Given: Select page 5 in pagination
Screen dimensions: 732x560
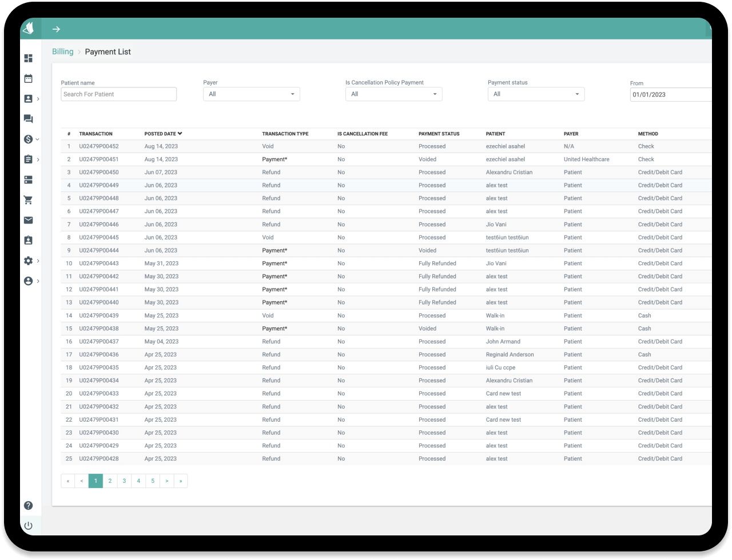Looking at the screenshot, I should [x=153, y=481].
